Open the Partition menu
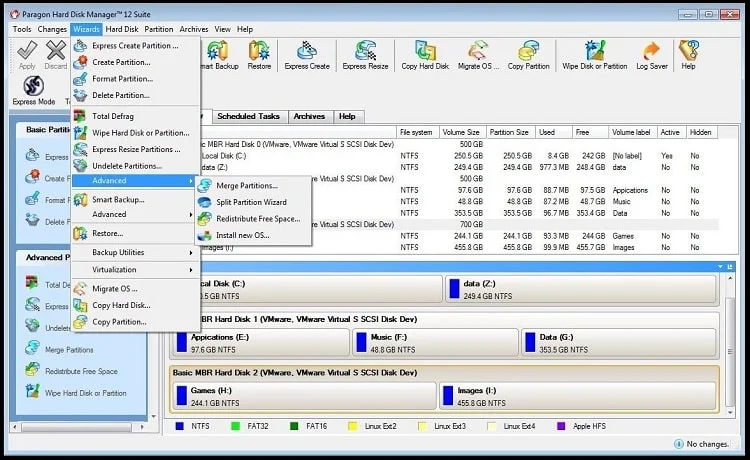 [x=159, y=29]
